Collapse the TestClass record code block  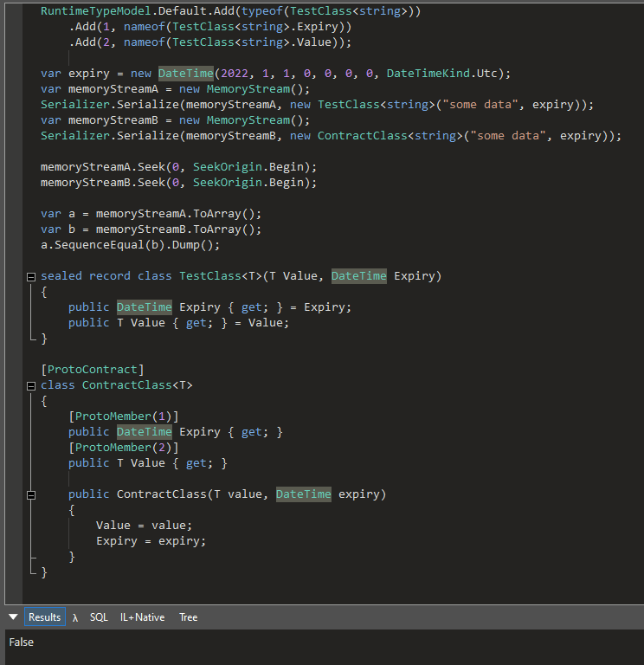(31, 277)
